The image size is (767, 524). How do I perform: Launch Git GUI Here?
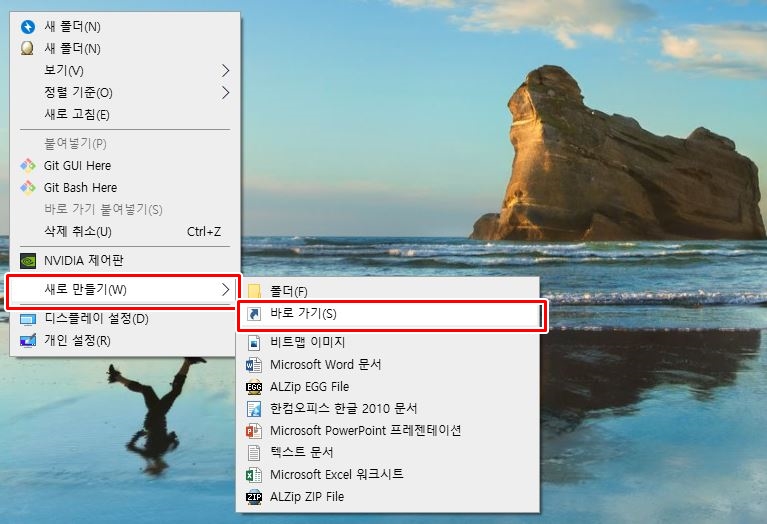click(x=125, y=165)
